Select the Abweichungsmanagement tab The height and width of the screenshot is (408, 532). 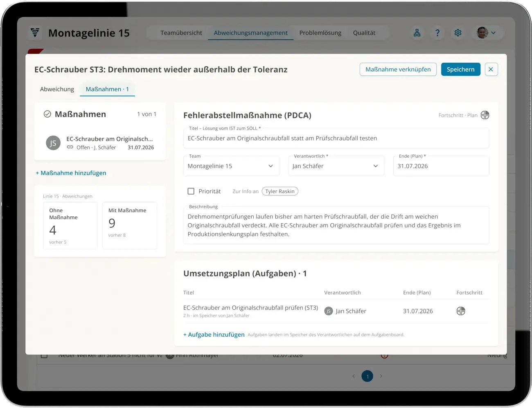pyautogui.click(x=250, y=33)
